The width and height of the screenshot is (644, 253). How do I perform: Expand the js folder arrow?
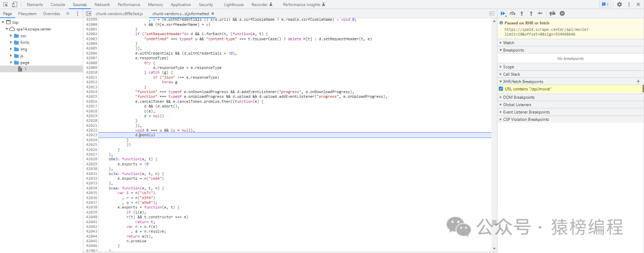pyautogui.click(x=11, y=56)
